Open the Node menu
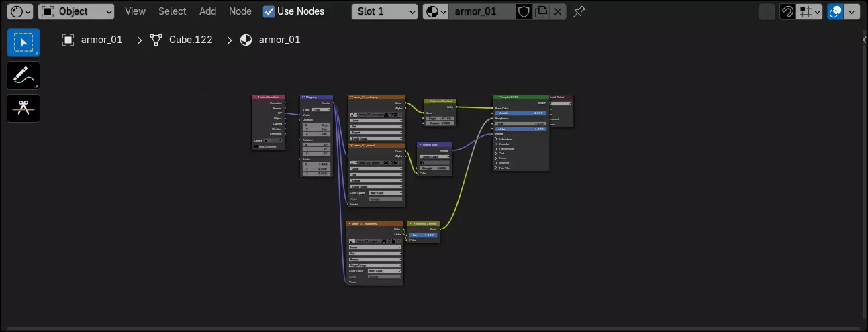Viewport: 868px width, 332px height. [x=240, y=11]
